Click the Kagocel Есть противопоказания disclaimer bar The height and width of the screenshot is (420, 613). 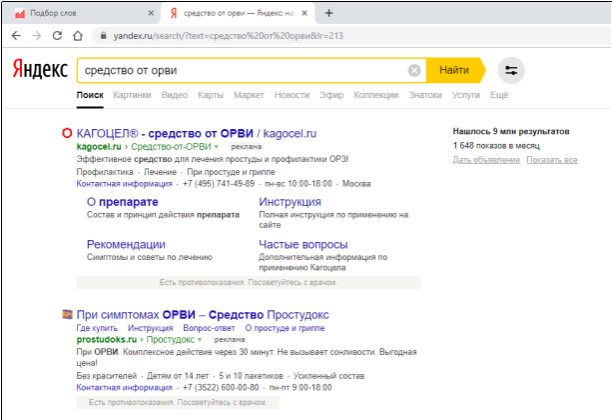249,282
